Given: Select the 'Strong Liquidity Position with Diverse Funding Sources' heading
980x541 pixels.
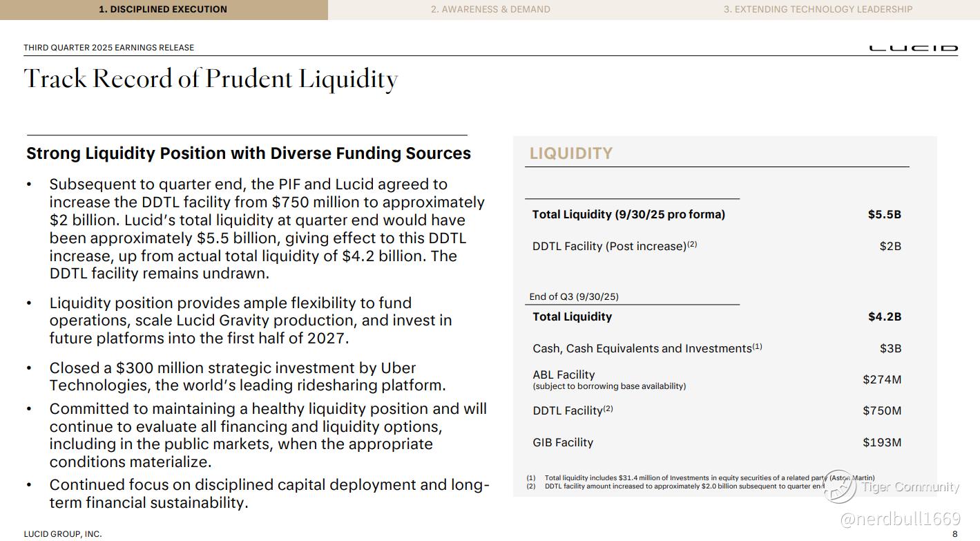Looking at the screenshot, I should pos(249,153).
